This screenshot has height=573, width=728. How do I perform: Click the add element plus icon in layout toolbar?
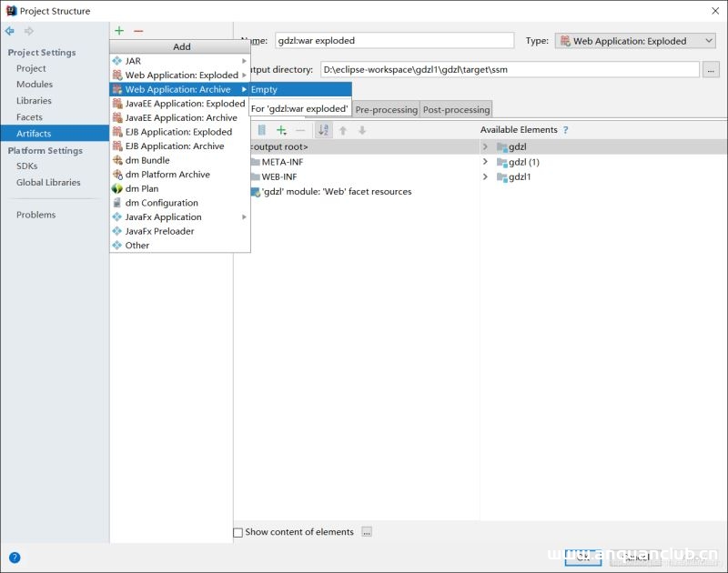click(x=281, y=131)
